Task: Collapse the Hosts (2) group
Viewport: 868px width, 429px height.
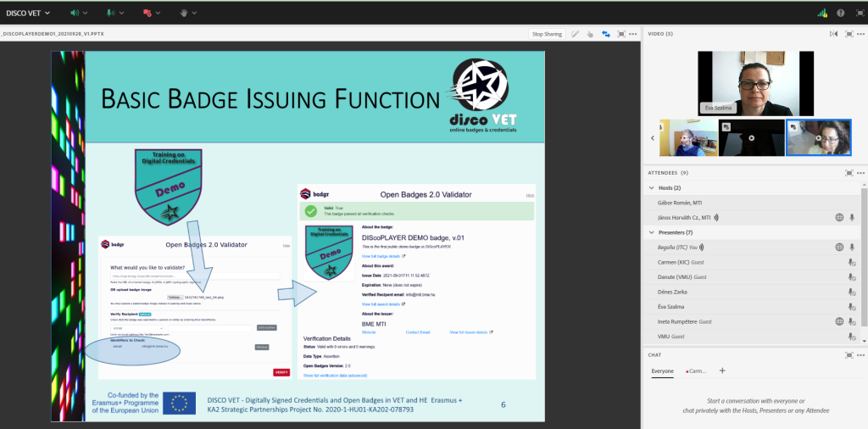Action: (x=651, y=187)
